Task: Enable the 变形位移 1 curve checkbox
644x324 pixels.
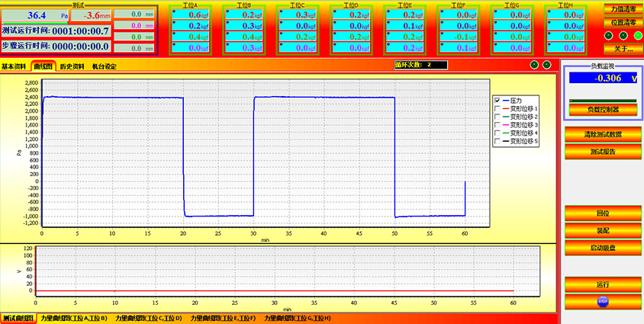Action: tap(497, 108)
